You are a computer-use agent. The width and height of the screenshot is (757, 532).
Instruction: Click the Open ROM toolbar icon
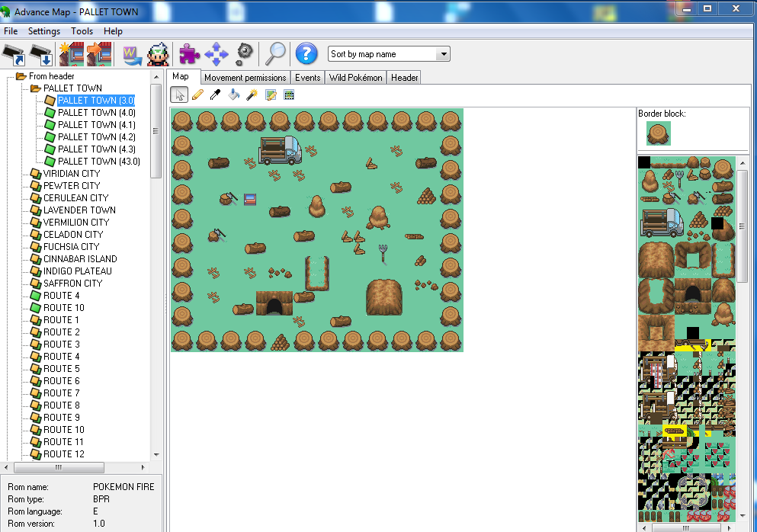[14, 54]
